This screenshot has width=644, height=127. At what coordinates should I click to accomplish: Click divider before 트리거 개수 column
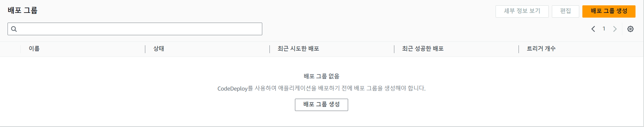519,49
